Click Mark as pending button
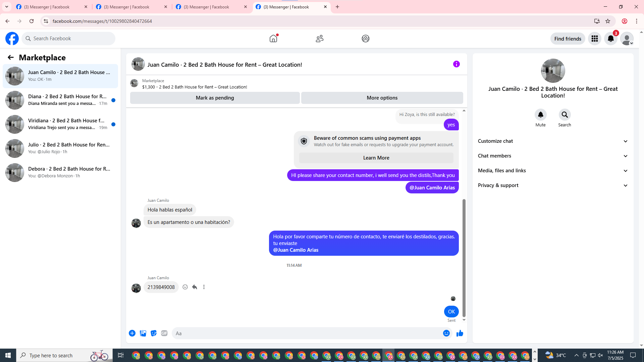 (215, 98)
